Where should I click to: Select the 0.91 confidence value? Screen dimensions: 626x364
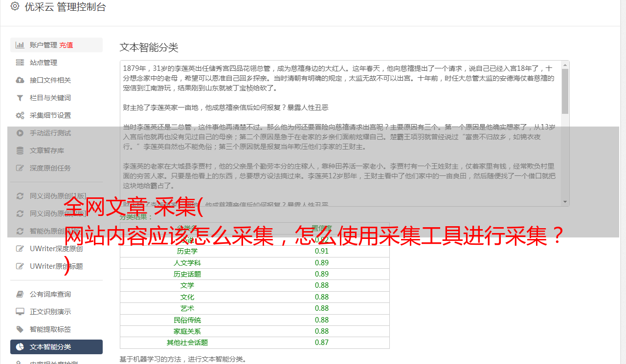tap(322, 251)
